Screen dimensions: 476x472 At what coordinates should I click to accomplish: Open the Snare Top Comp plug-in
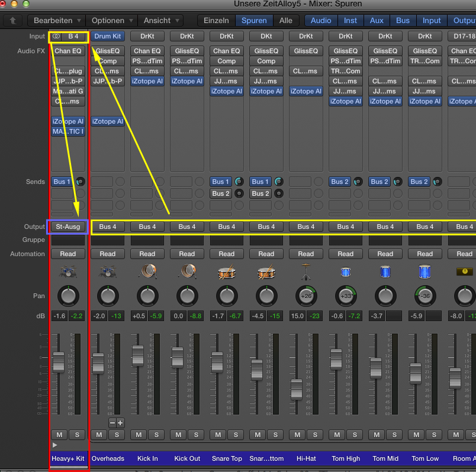pyautogui.click(x=227, y=61)
